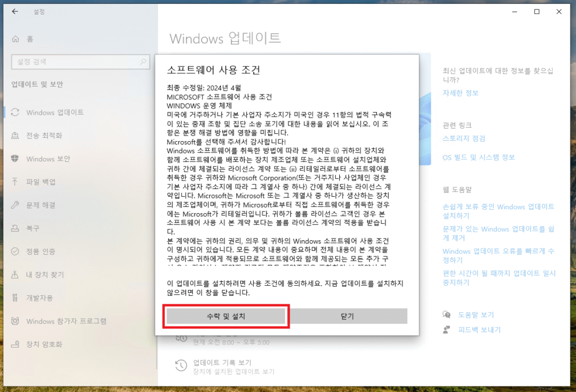Open 문제가 있는 Windows 업데이트 제거 link
This screenshot has width=576, height=392.
point(498,233)
